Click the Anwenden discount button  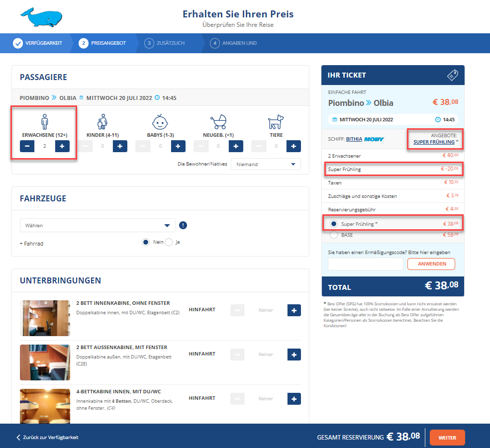pyautogui.click(x=431, y=264)
